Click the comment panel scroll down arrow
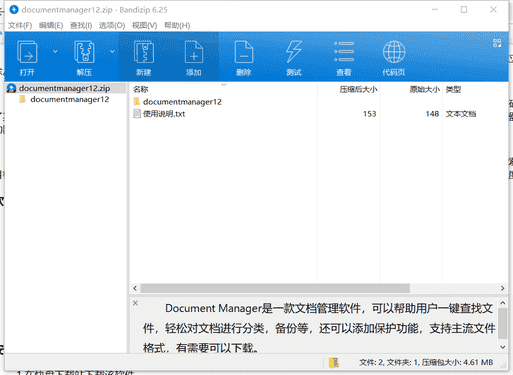Viewport: 513px width, 375px height. [503, 347]
